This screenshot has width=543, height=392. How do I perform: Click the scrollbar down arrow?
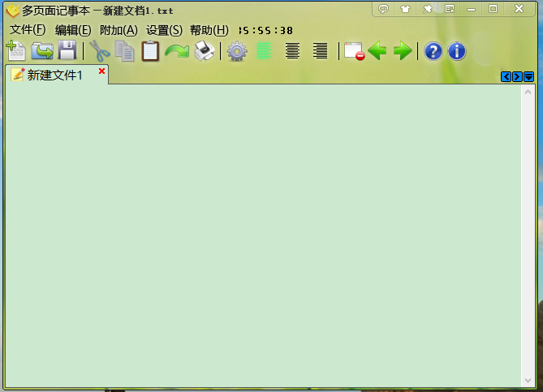coord(528,380)
